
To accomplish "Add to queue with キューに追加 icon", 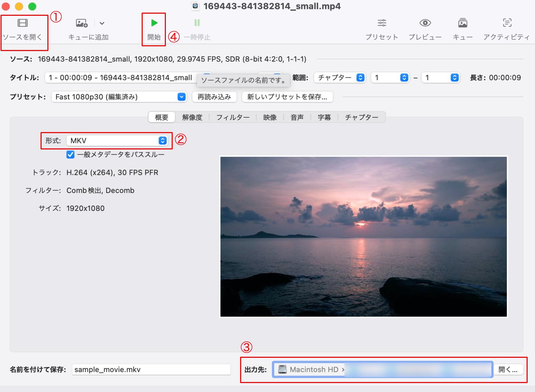I will tap(82, 23).
